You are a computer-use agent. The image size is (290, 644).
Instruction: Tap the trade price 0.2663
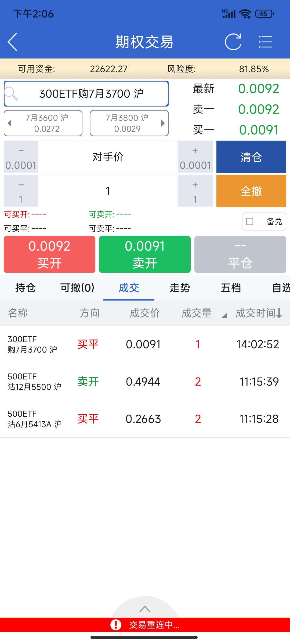click(x=143, y=419)
